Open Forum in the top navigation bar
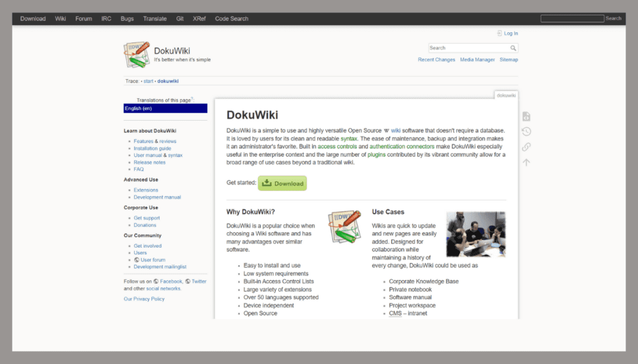Image resolution: width=638 pixels, height=364 pixels. tap(83, 19)
